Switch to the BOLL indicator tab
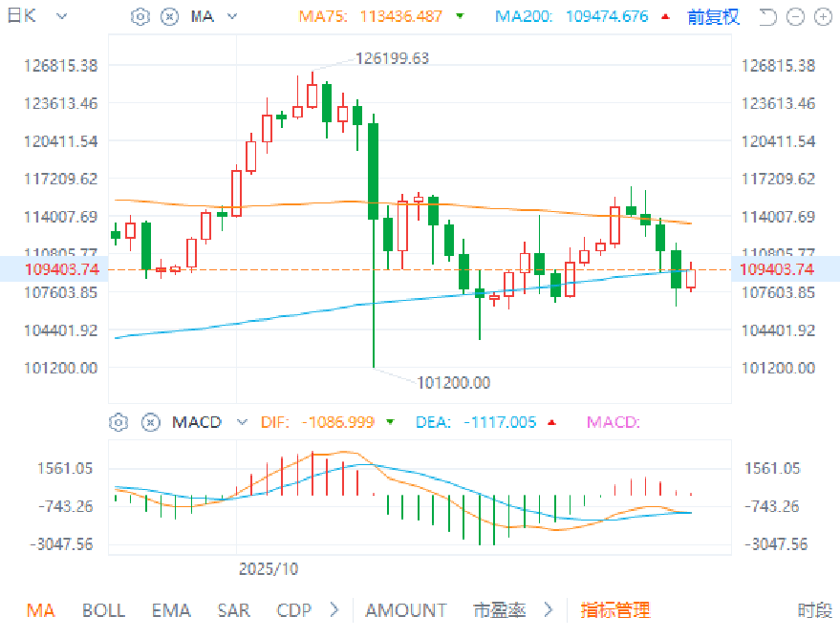 tap(103, 610)
